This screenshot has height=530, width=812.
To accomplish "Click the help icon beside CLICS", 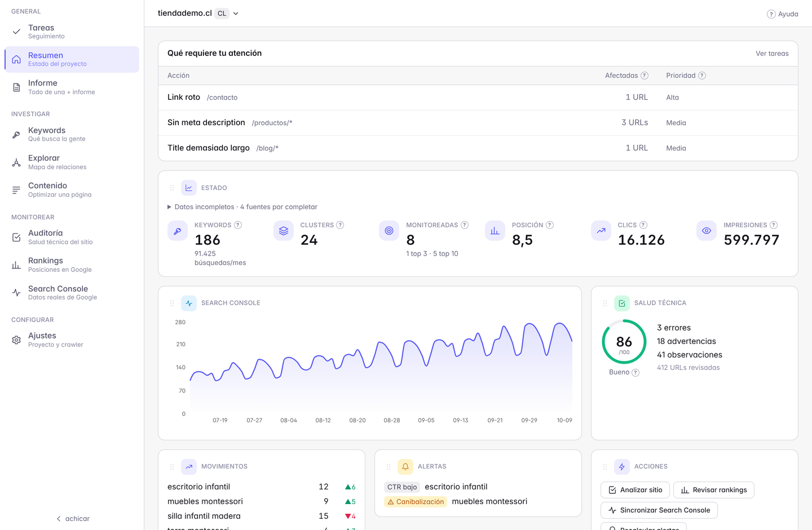I will pyautogui.click(x=643, y=225).
